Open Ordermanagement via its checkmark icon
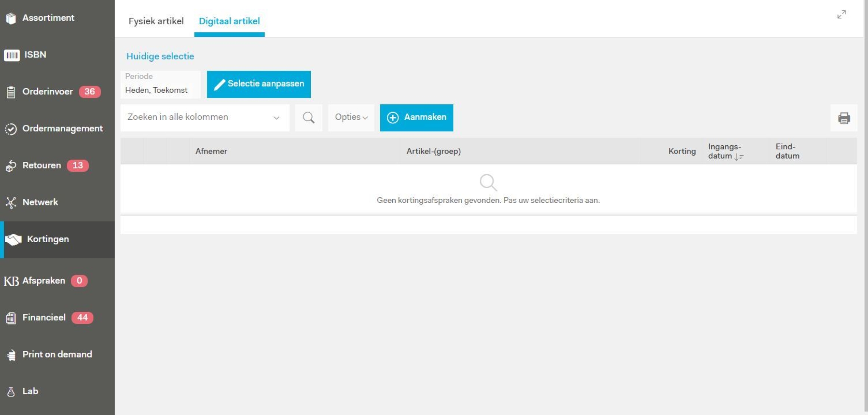868x415 pixels. (11, 129)
